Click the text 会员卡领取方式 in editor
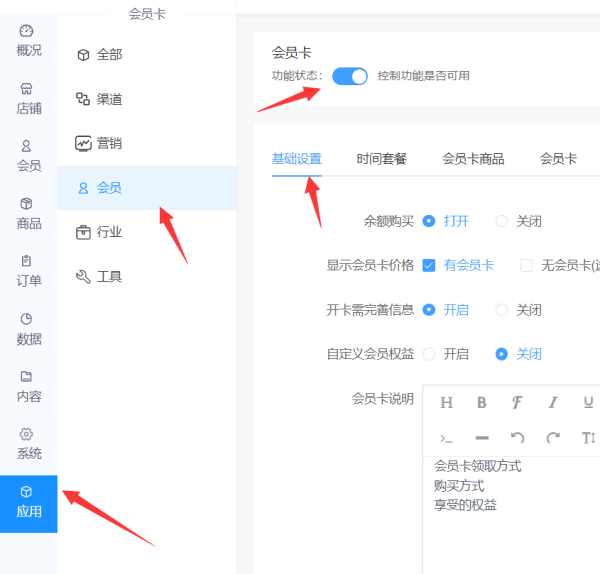This screenshot has width=600, height=574. pos(477,466)
